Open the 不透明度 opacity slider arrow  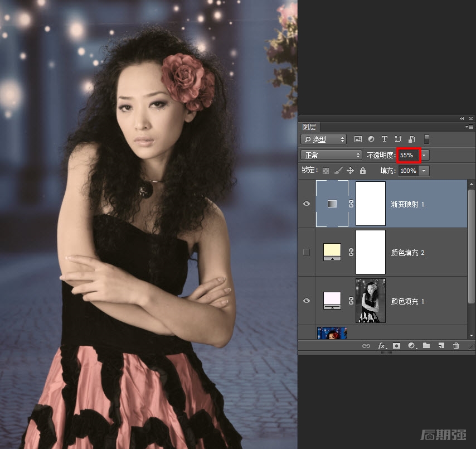point(425,155)
